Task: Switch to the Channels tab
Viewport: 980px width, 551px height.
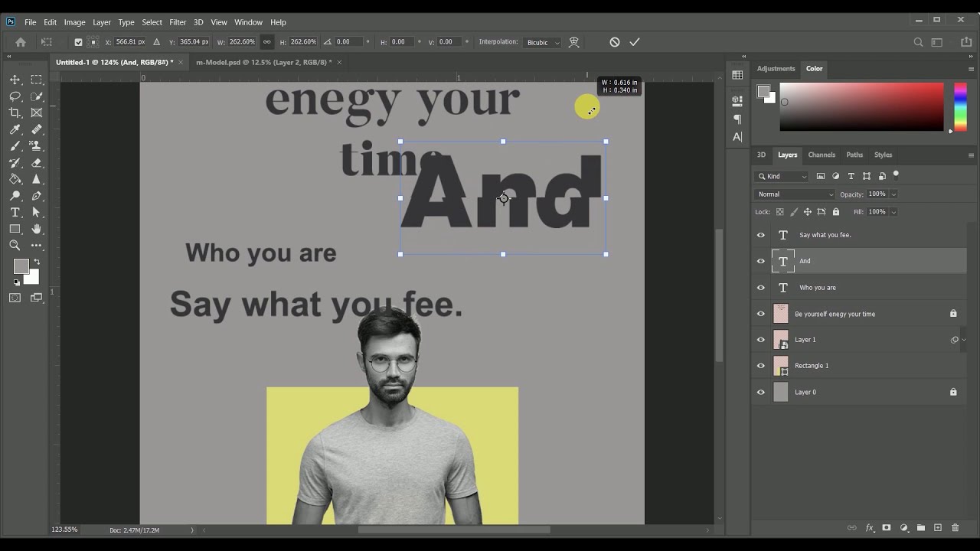Action: pos(822,155)
